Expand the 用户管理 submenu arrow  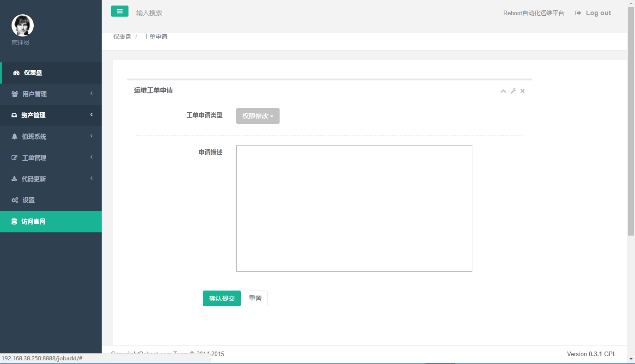coord(91,94)
